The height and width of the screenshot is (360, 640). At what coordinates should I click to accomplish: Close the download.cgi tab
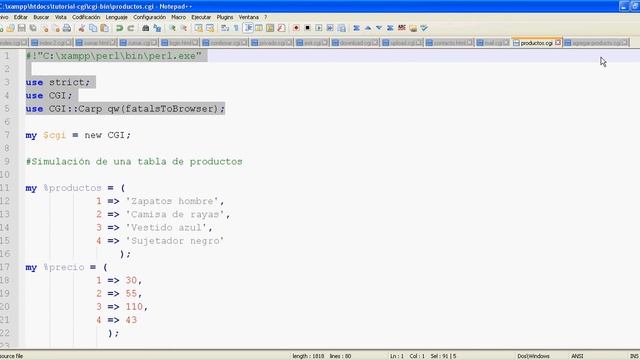pos(376,42)
